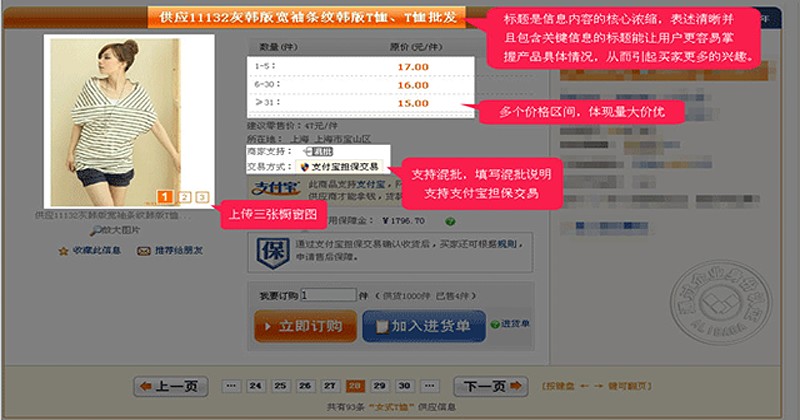Open the 放大图片 enlarge image link
Image resolution: width=800 pixels, height=420 pixels.
(x=120, y=231)
